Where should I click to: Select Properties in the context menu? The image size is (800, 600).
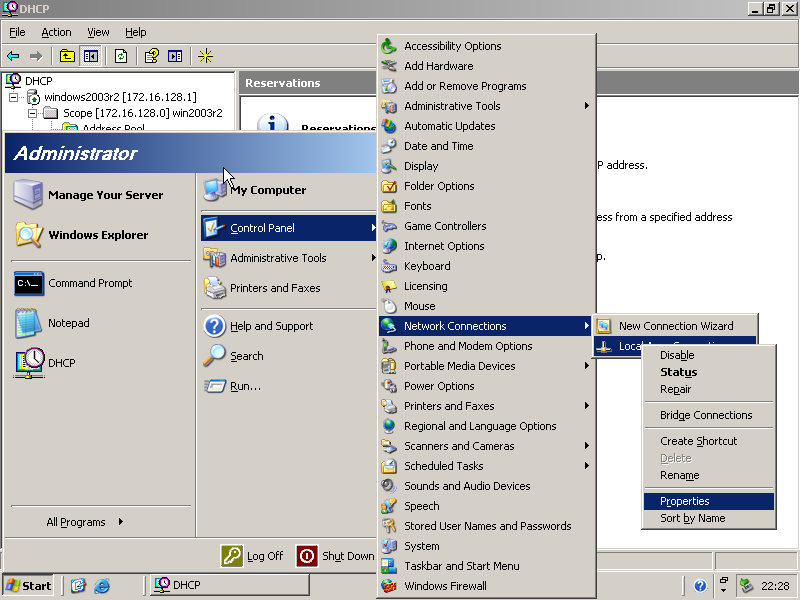[x=685, y=501]
